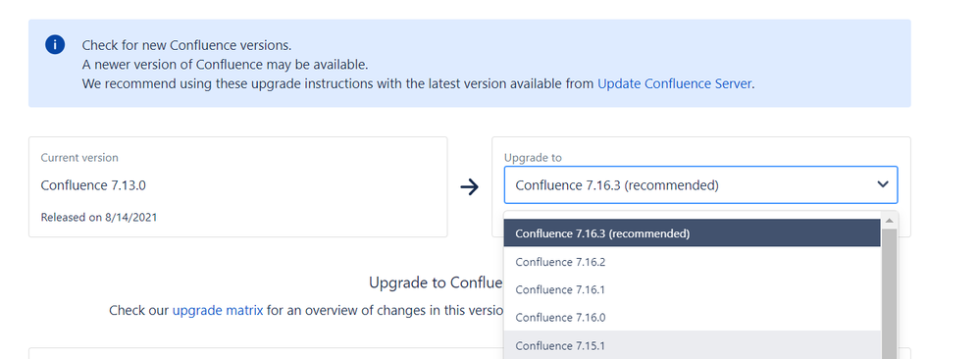
Task: Follow the upgrade matrix link
Action: point(218,310)
